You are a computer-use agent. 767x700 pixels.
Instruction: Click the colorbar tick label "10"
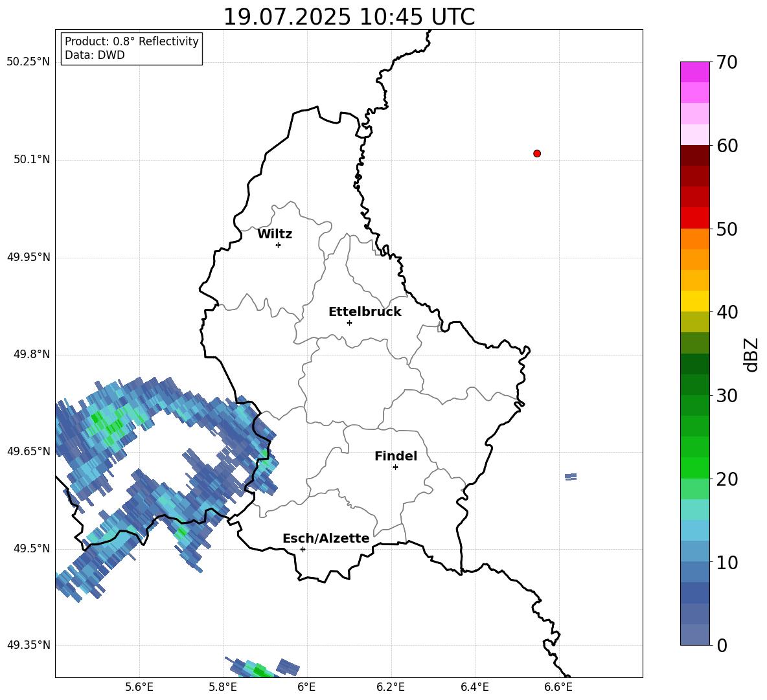[x=727, y=562]
